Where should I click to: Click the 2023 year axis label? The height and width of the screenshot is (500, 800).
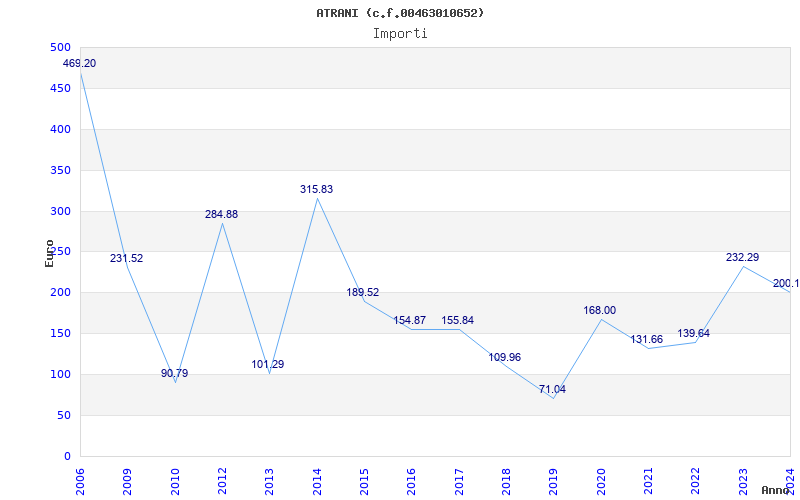(x=743, y=483)
